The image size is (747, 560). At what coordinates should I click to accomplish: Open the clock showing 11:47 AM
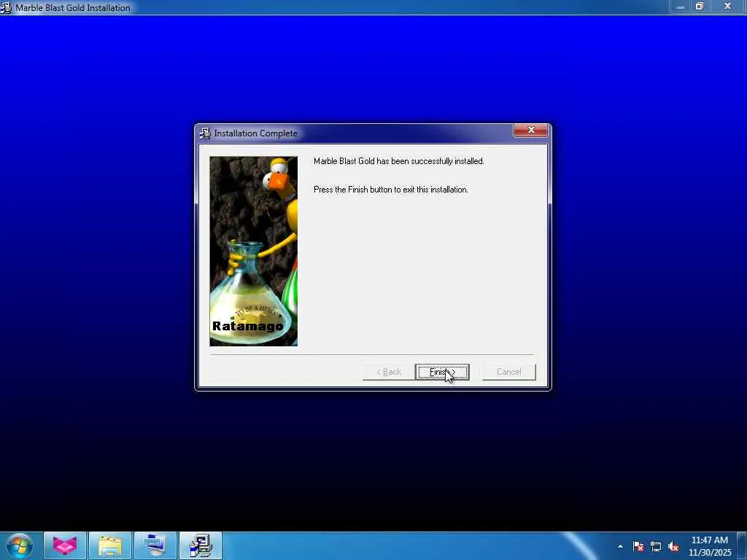(x=709, y=546)
